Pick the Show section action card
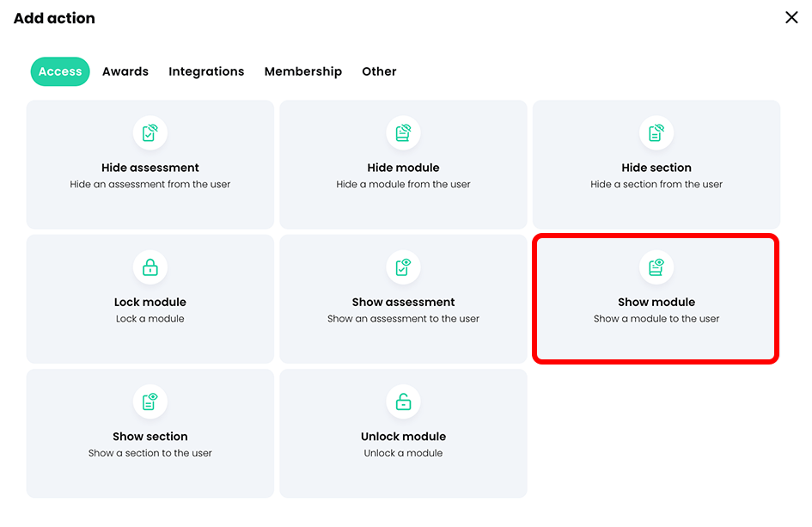The height and width of the screenshot is (527, 812). 150,432
